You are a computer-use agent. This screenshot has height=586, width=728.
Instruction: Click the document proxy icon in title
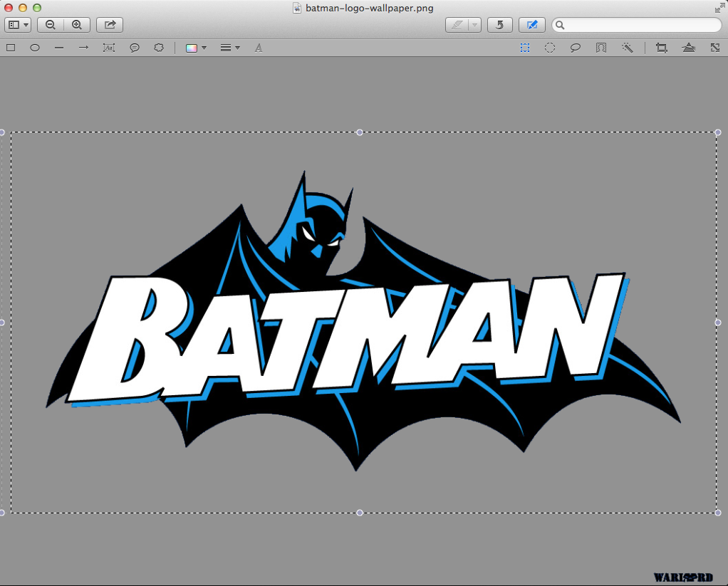[297, 8]
